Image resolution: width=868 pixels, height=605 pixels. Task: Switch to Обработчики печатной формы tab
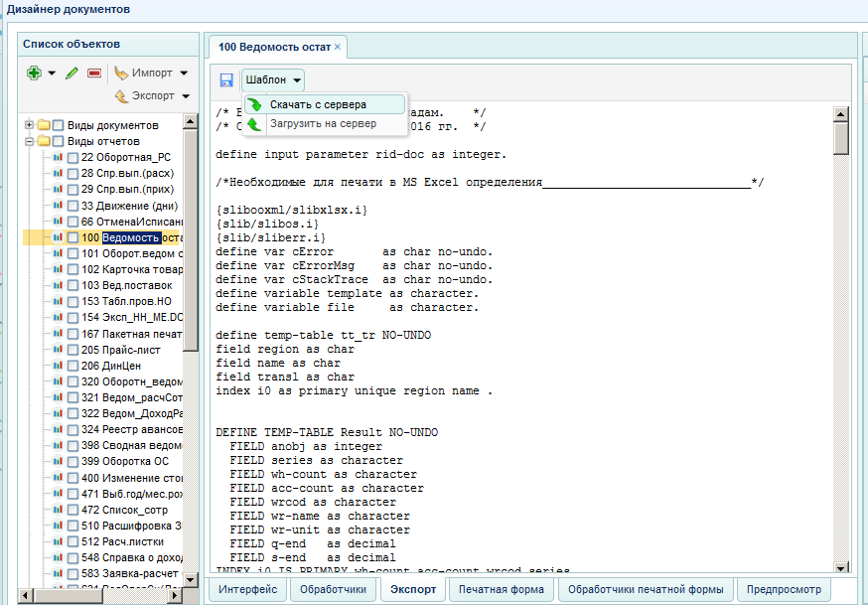coord(646,589)
